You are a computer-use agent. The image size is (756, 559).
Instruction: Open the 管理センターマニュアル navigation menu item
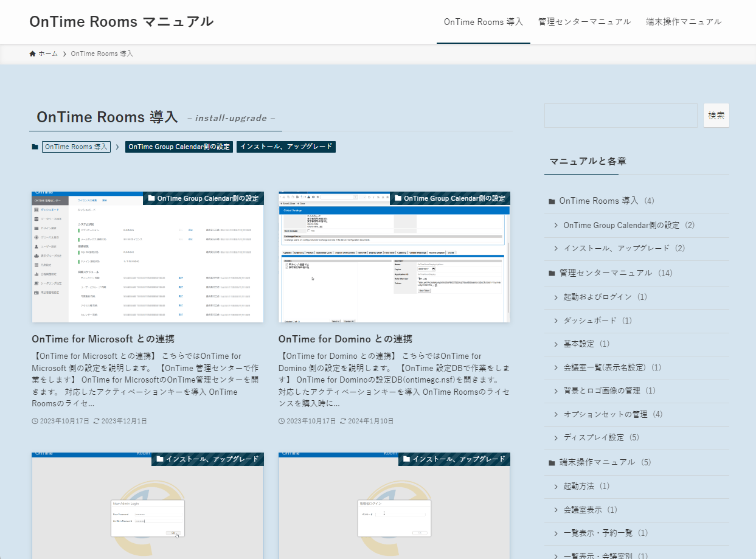[x=584, y=21]
